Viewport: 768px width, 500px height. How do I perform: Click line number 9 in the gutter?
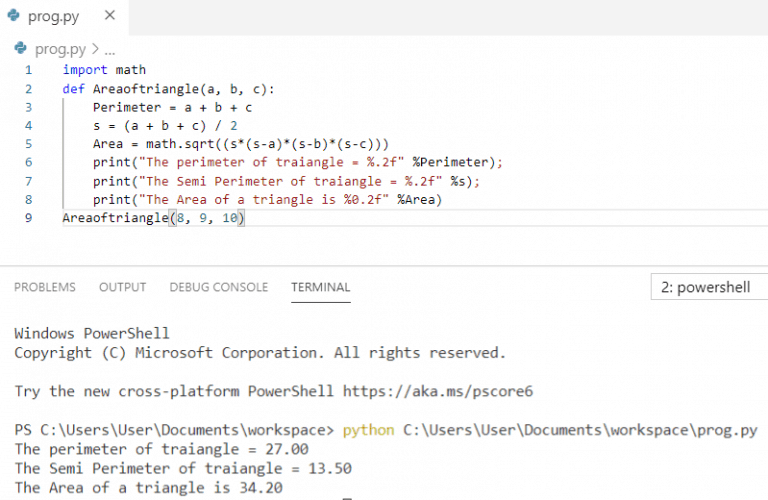(x=28, y=218)
